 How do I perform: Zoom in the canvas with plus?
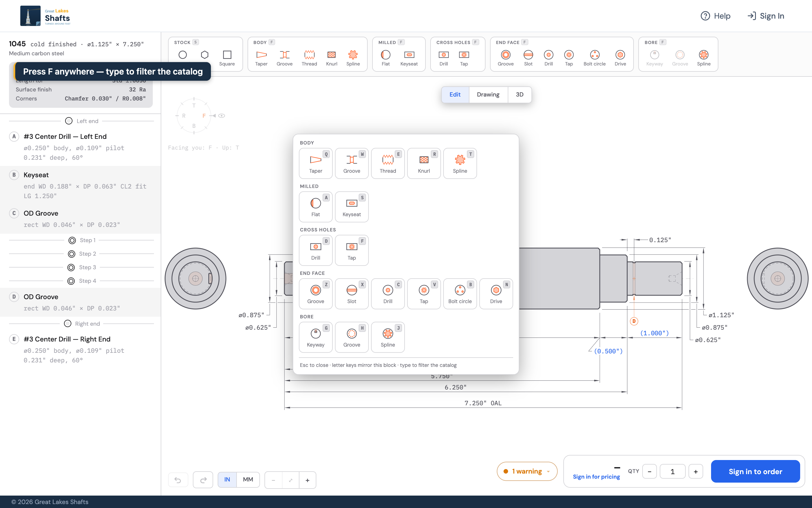coord(307,480)
